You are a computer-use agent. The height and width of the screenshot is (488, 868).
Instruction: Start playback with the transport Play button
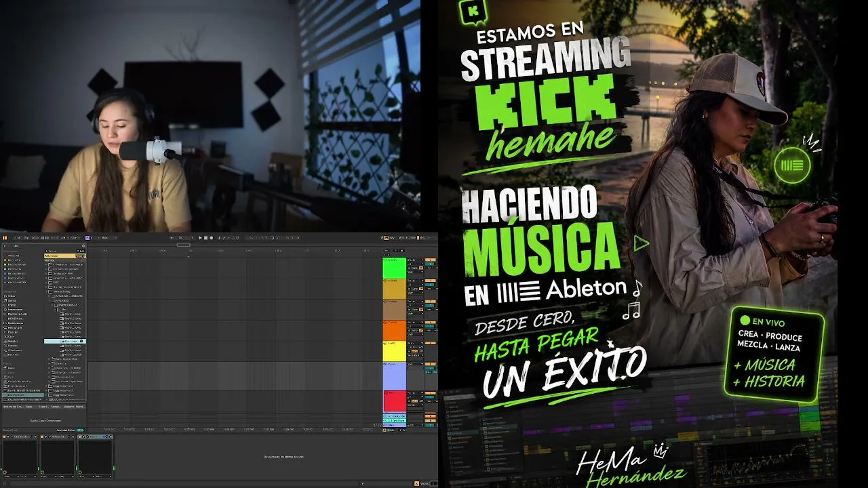(x=201, y=238)
